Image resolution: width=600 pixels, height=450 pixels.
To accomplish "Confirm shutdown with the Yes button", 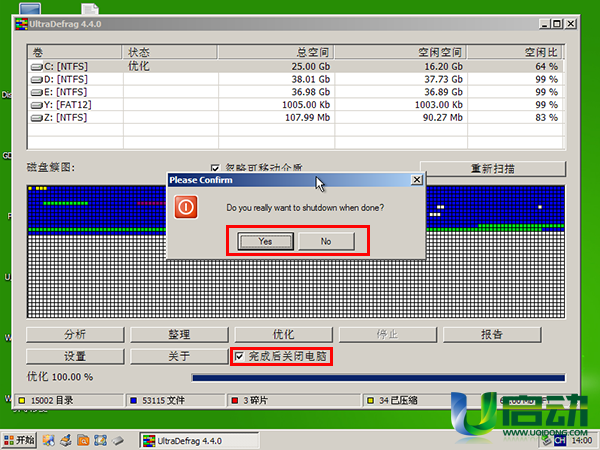I will [x=266, y=241].
